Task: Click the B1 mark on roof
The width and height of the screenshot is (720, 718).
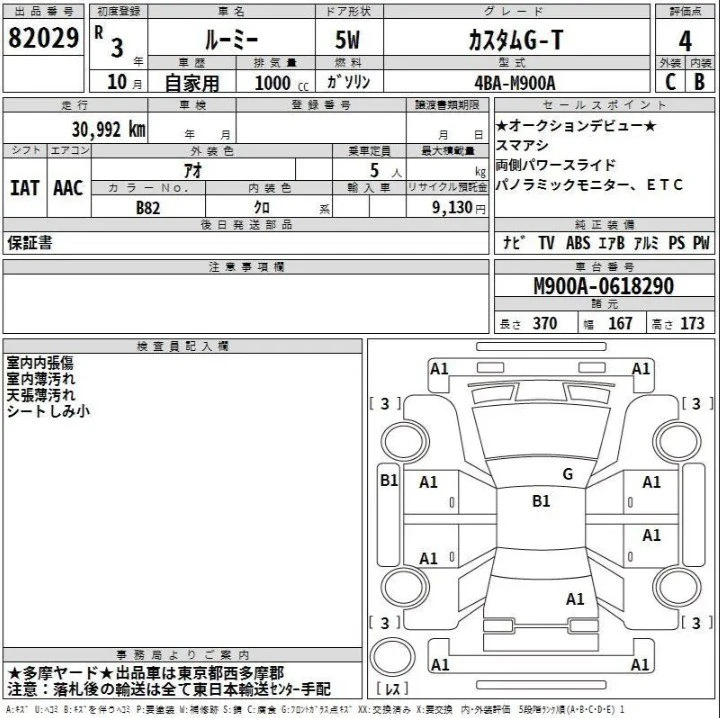Action: coord(541,501)
